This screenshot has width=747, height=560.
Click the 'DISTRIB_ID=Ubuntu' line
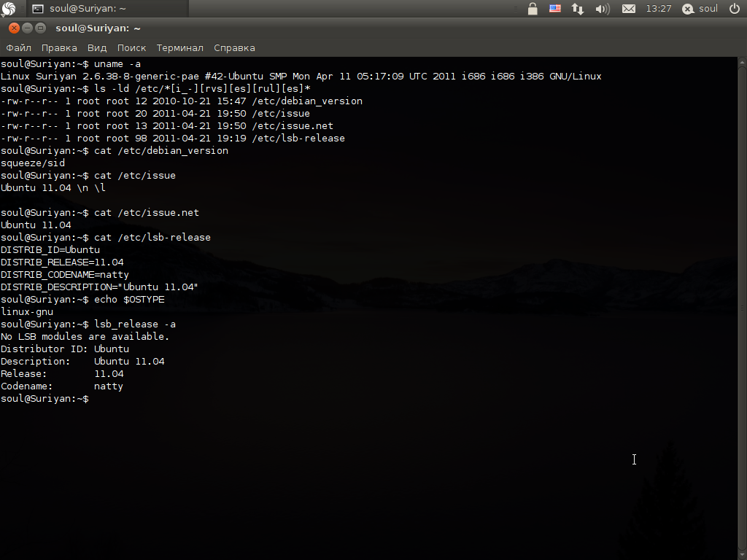pos(50,249)
